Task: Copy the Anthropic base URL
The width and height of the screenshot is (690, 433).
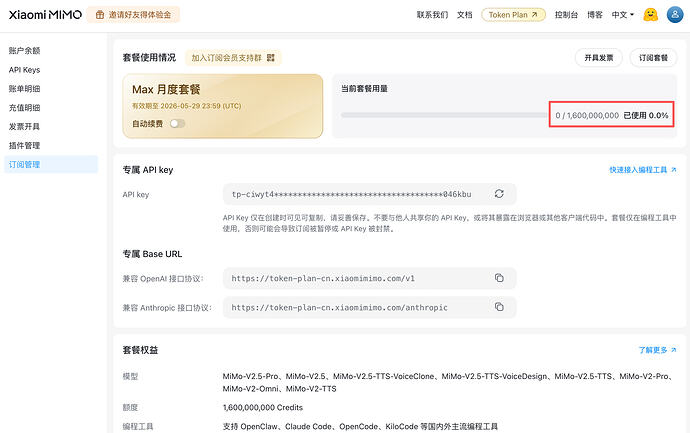Action: [x=499, y=307]
